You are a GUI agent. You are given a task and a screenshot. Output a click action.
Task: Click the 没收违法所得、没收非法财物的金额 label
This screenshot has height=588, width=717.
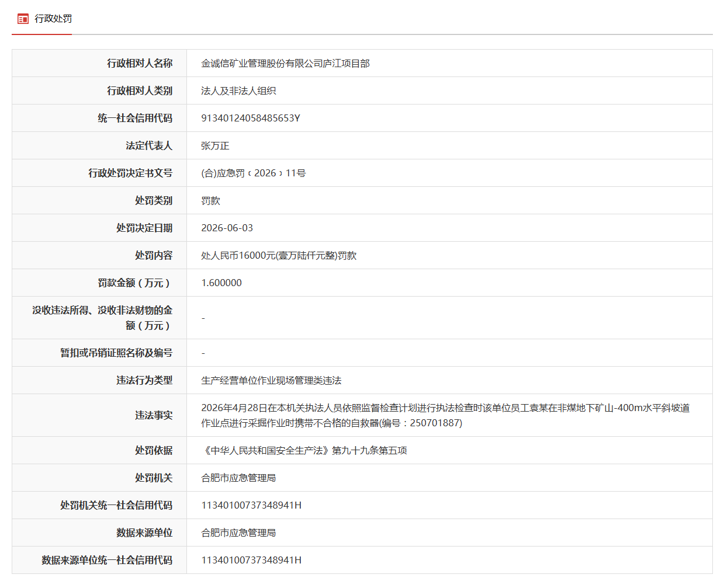click(102, 318)
